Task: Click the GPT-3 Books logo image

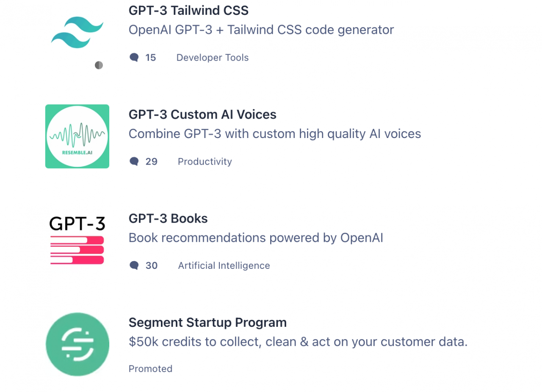Action: 77,240
